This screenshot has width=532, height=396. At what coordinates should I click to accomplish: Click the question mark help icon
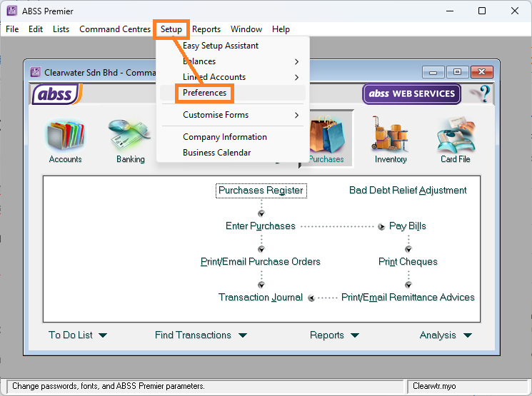point(484,93)
